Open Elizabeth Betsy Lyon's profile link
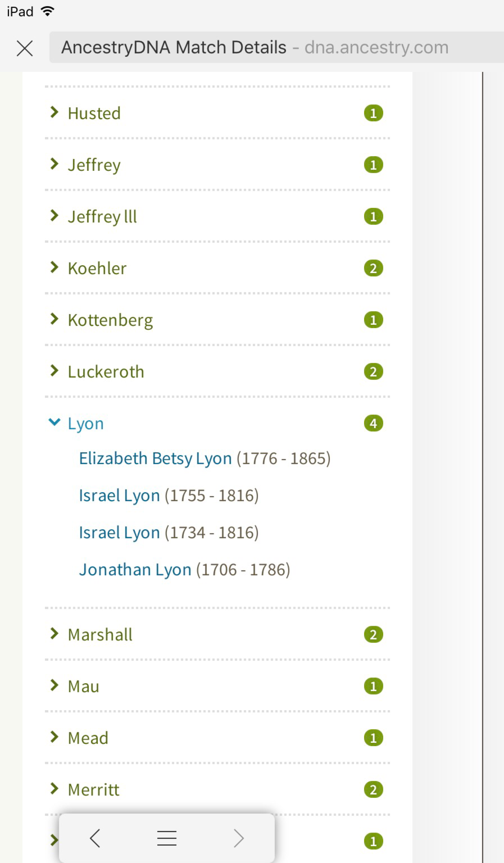Image resolution: width=504 pixels, height=863 pixels. tap(155, 458)
